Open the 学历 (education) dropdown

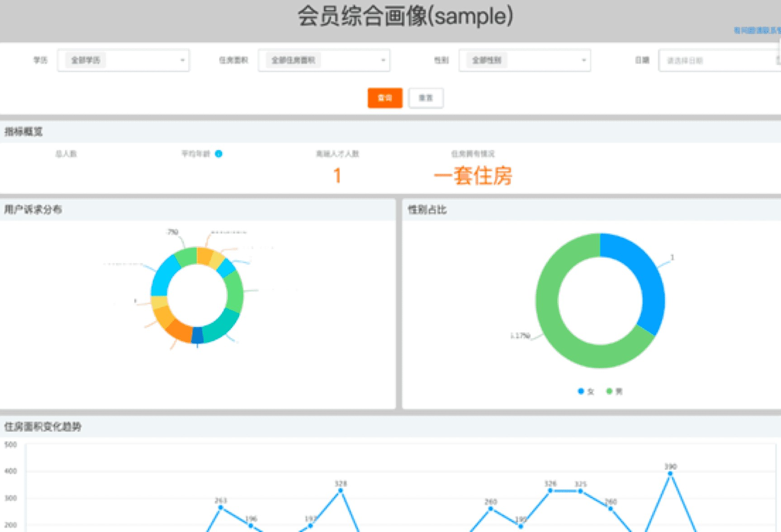(x=123, y=60)
